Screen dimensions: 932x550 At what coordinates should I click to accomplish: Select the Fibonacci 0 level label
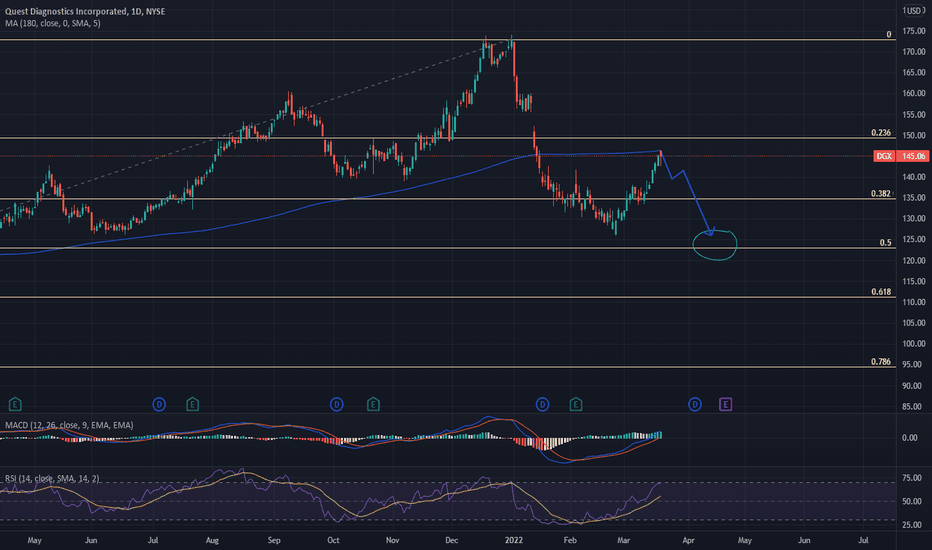[x=889, y=34]
